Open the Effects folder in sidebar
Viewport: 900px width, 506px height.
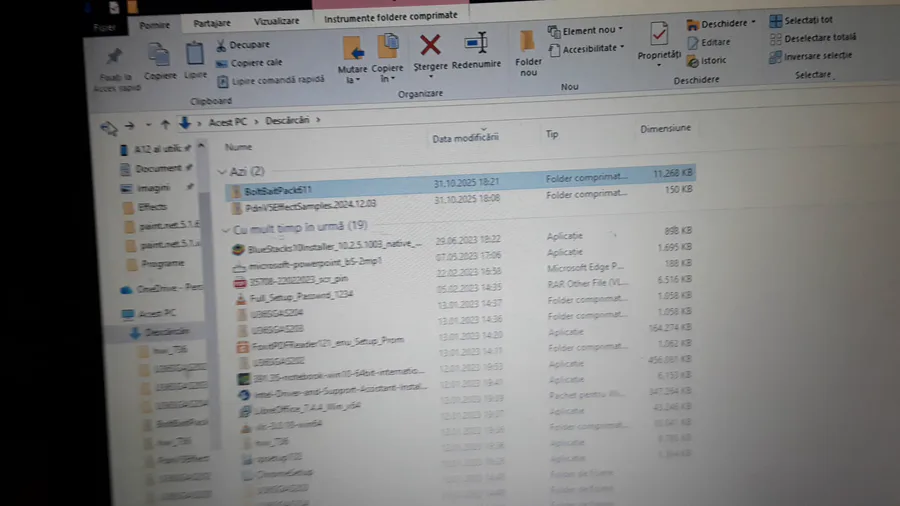coord(145,208)
